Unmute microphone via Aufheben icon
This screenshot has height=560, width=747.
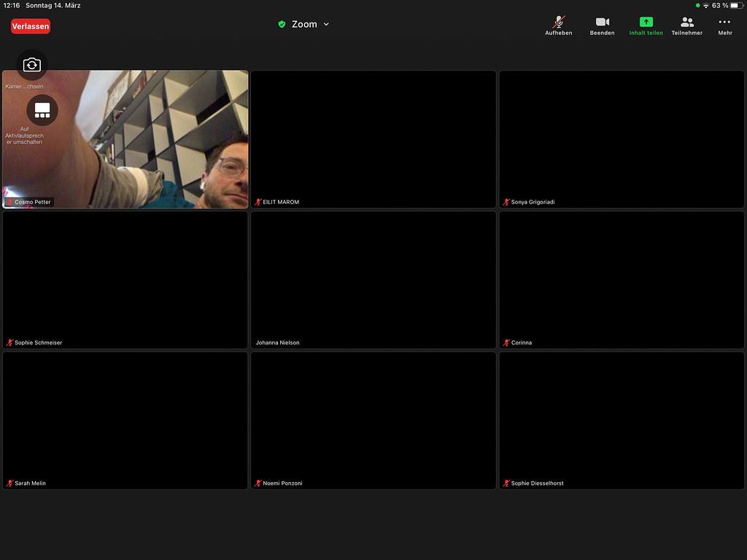[558, 22]
